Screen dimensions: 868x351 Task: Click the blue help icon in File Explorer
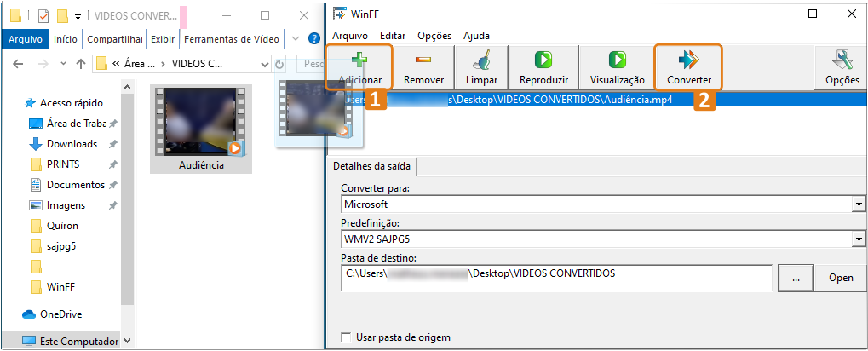pos(313,38)
